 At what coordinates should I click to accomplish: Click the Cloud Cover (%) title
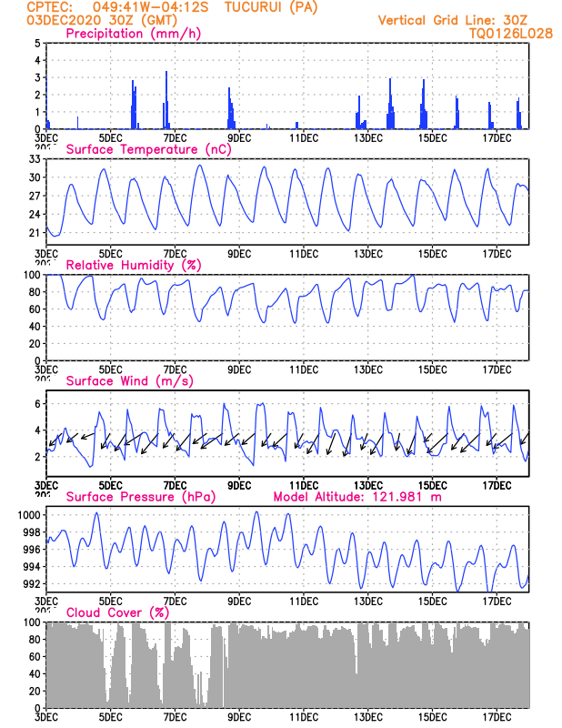(117, 612)
